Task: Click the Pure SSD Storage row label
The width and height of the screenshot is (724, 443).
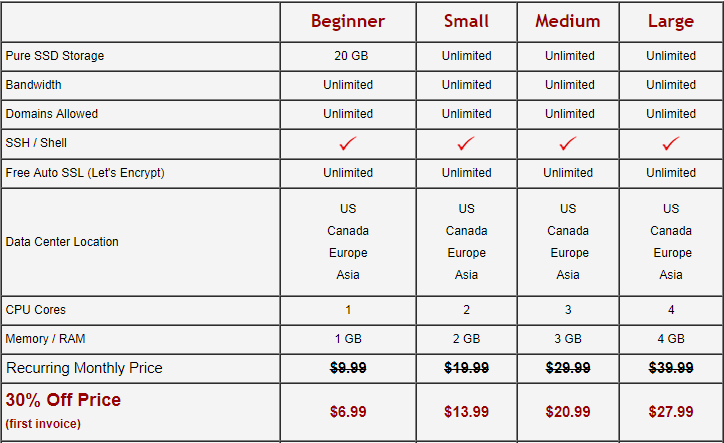Action: [x=55, y=56]
